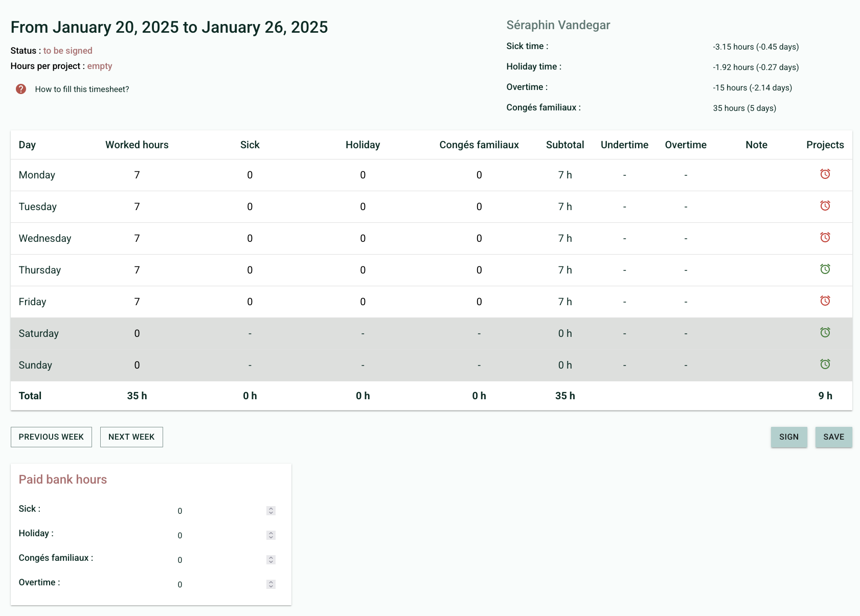
Task: Click Monday's Note cell
Action: click(756, 175)
